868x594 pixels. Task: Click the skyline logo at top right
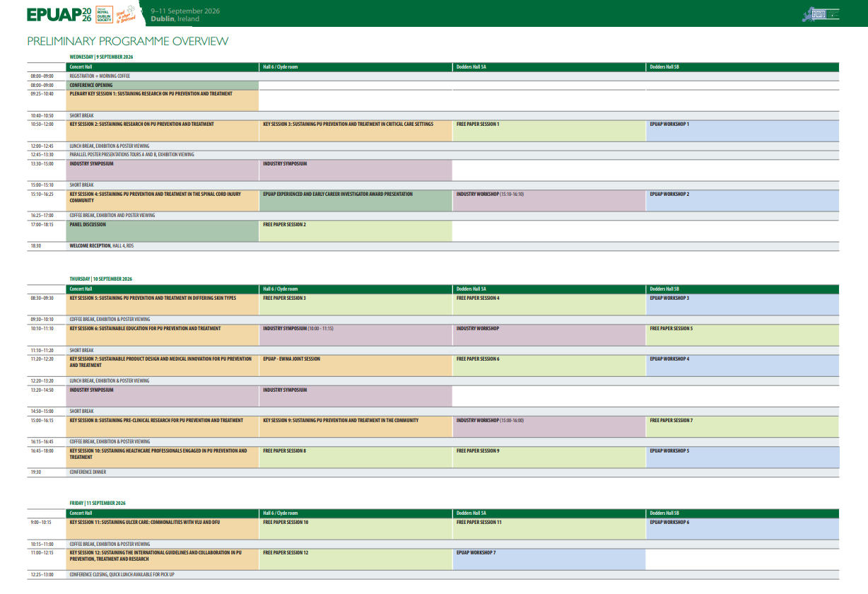click(823, 14)
